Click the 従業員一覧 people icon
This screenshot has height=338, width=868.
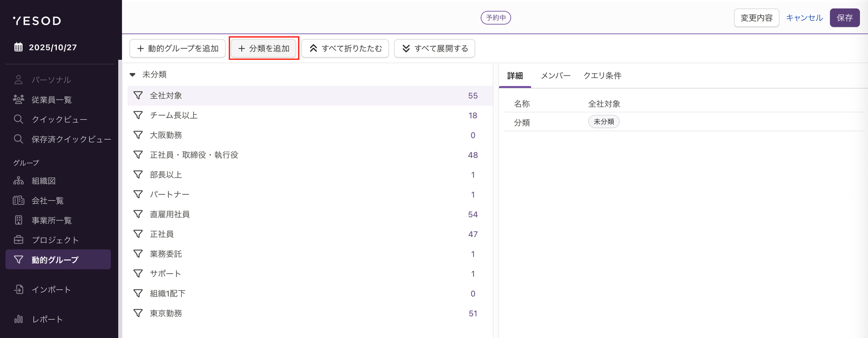18,100
